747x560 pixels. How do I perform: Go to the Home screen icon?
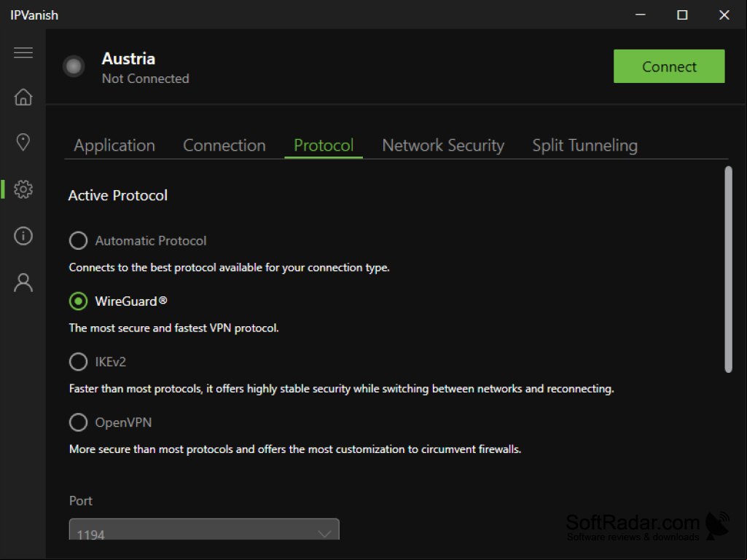tap(23, 97)
